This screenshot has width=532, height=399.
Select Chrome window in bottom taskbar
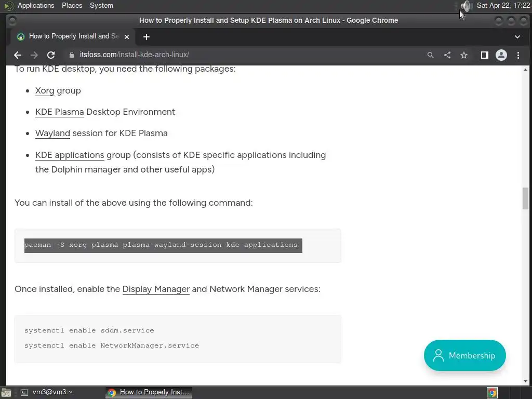click(x=149, y=392)
